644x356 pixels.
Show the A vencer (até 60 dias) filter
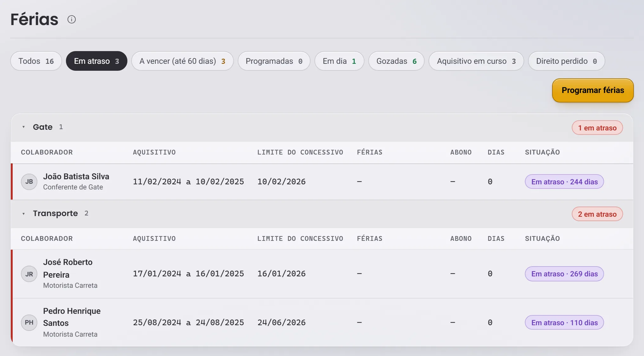click(x=183, y=61)
